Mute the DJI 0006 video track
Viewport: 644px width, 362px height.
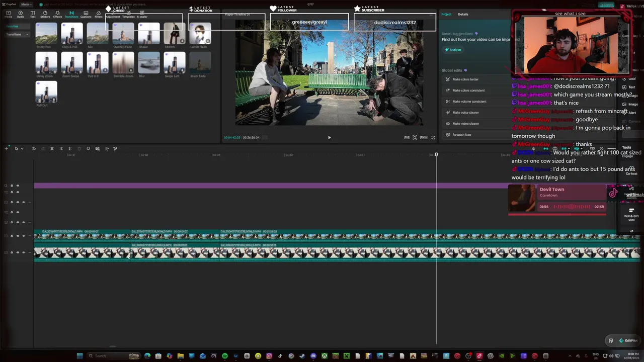(24, 236)
